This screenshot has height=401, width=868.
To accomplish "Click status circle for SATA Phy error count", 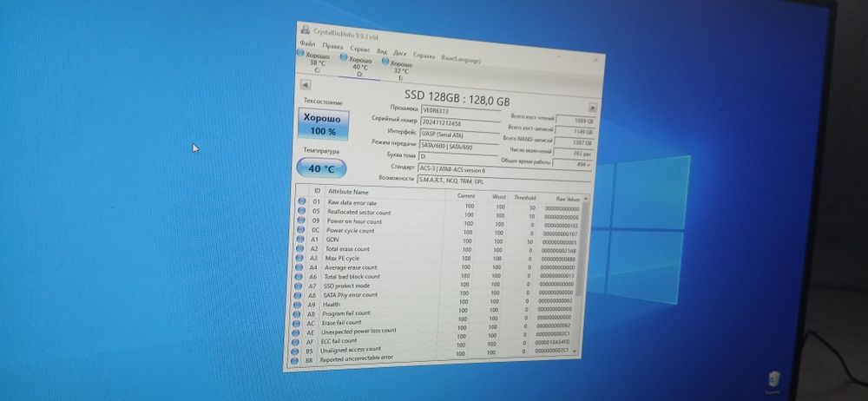I will point(297,294).
